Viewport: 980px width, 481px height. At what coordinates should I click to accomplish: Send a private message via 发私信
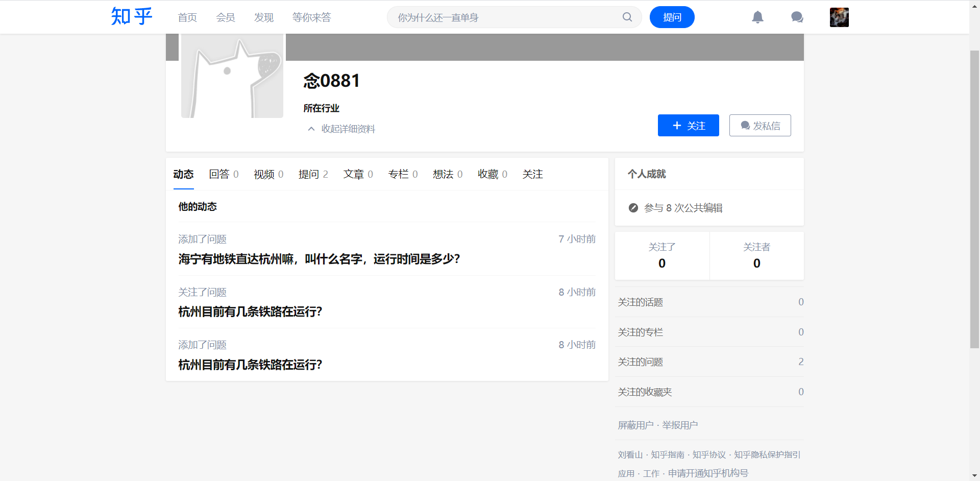(x=760, y=126)
